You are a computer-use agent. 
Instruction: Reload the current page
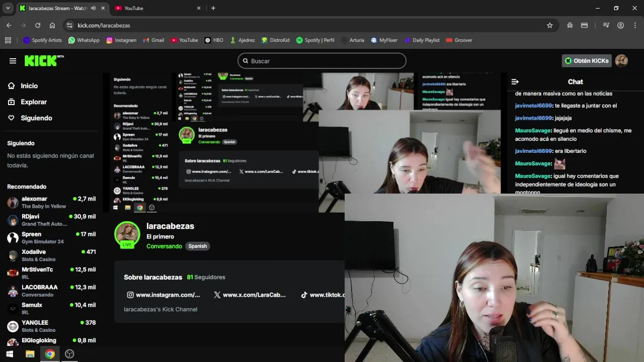(x=38, y=25)
